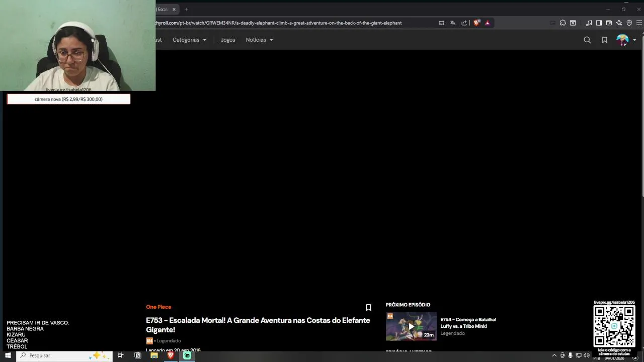Open the volume speaker tray icon
This screenshot has width=644, height=362.
pos(587,355)
